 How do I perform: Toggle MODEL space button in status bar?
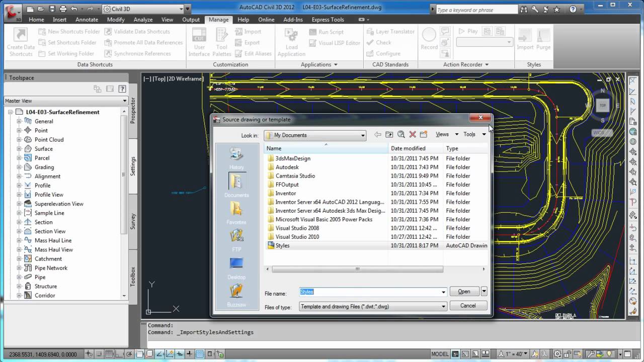440,354
